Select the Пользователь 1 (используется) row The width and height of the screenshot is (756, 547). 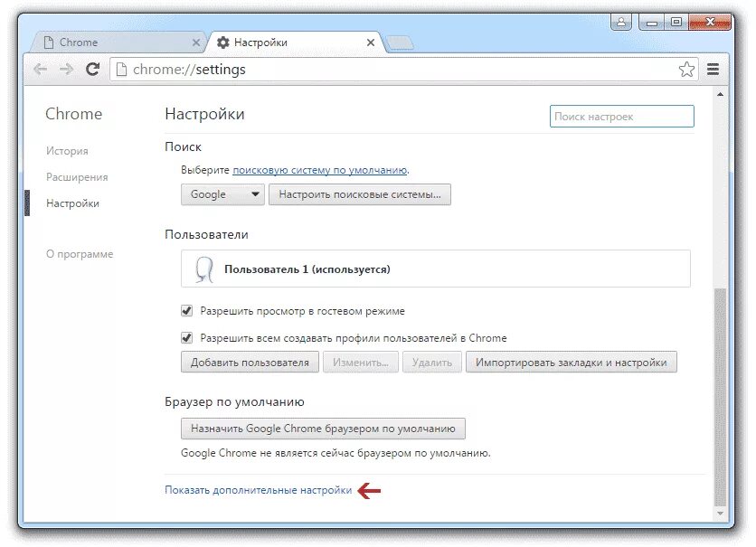(436, 269)
